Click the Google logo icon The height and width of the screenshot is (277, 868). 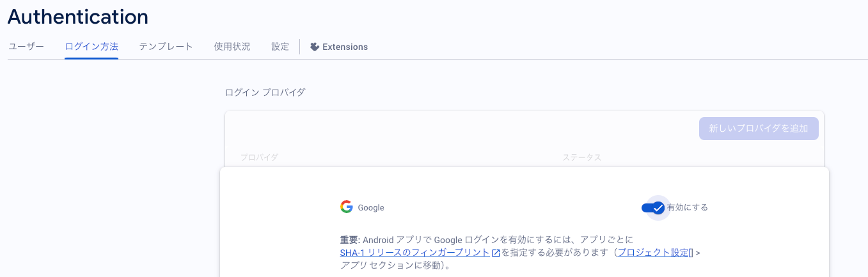click(347, 207)
